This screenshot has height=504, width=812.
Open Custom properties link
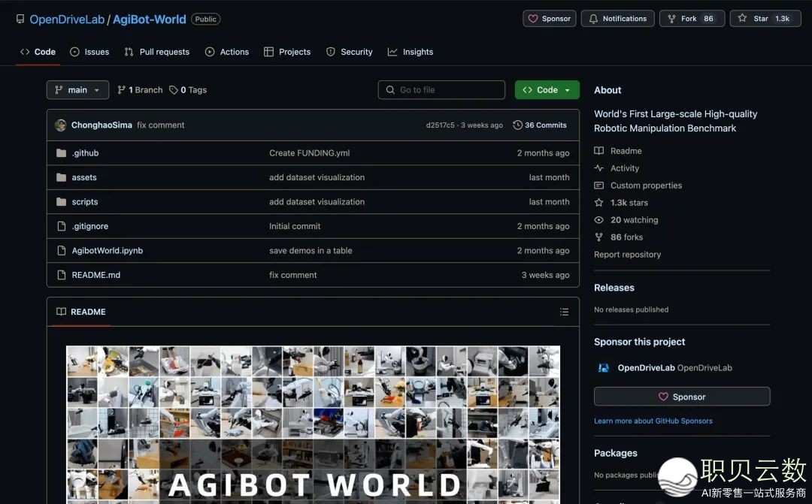pos(638,186)
